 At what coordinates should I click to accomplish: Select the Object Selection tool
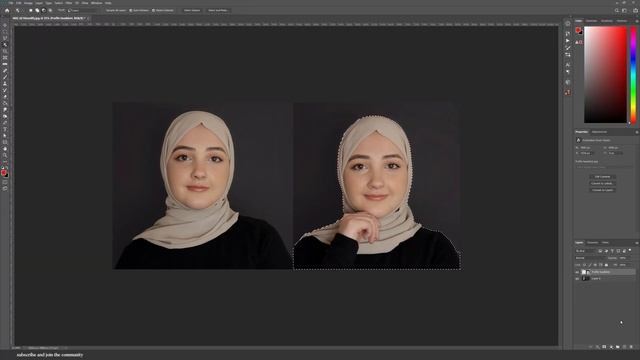point(5,44)
